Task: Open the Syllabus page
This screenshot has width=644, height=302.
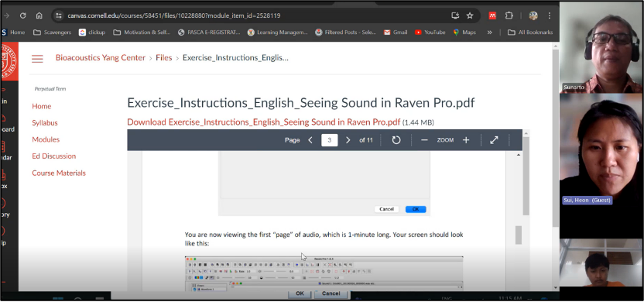Action: click(45, 123)
